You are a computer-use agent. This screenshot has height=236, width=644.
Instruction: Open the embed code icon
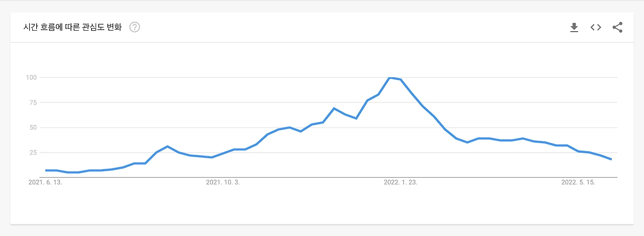click(596, 27)
